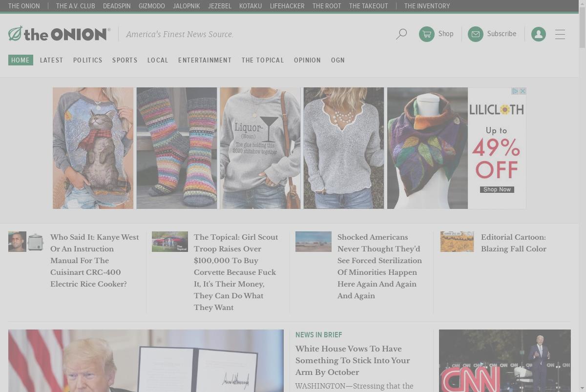Click the AdChoices triangle icon
Image resolution: width=586 pixels, height=392 pixels.
coord(515,91)
